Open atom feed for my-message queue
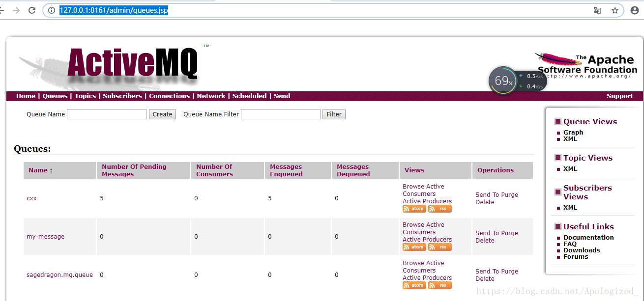The height and width of the screenshot is (301, 644). pyautogui.click(x=414, y=247)
